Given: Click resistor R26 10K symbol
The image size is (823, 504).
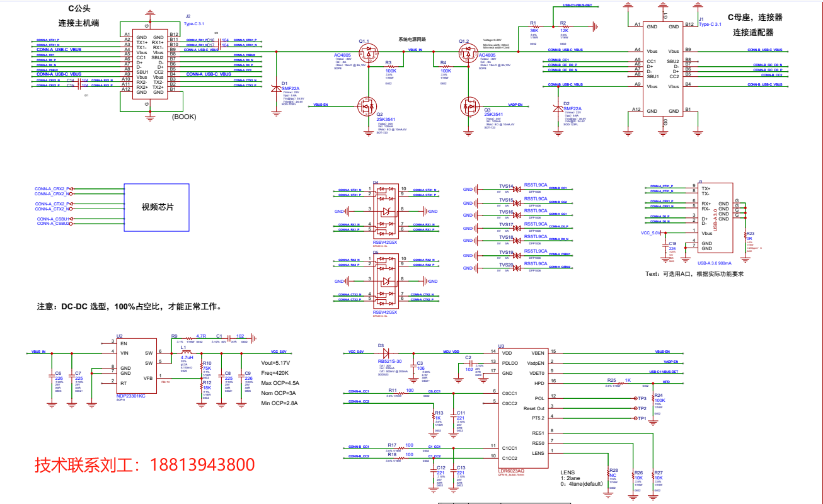Looking at the screenshot, I should click(632, 476).
